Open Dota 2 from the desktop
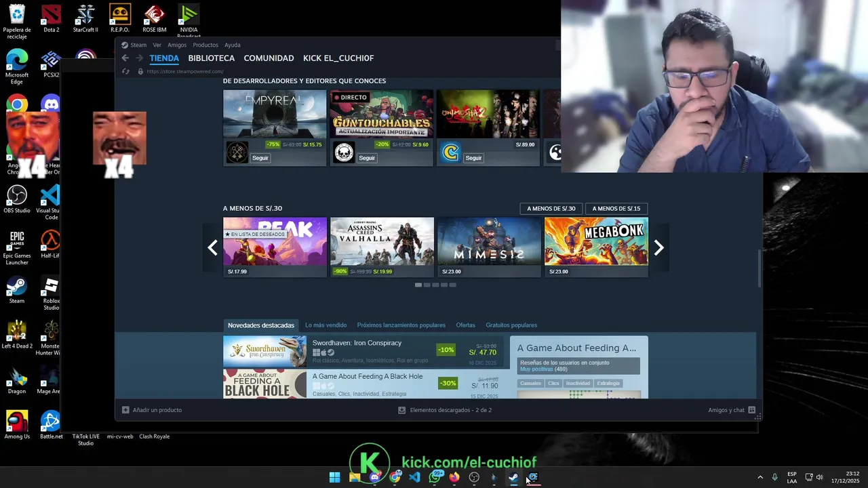 click(x=51, y=18)
